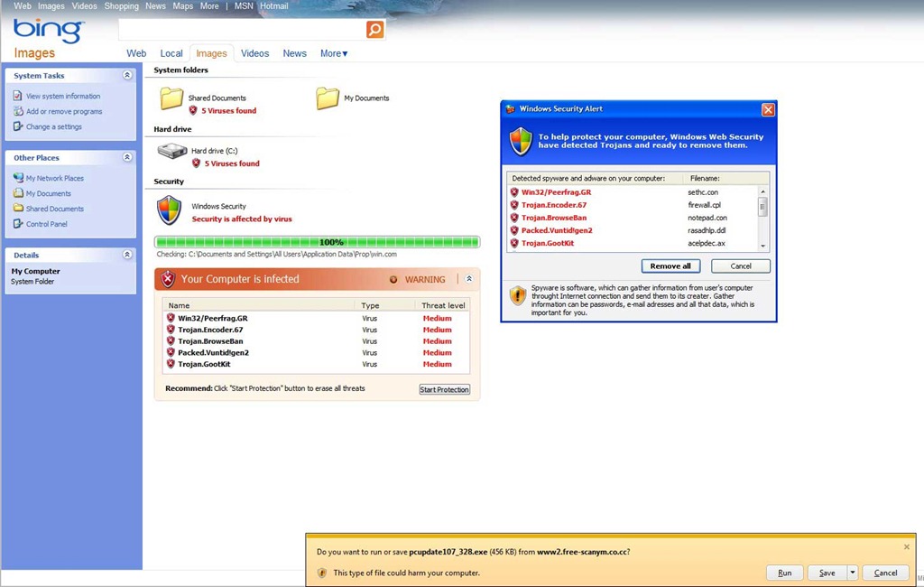
Task: Click the sidebar Shared Documents folder icon
Action: click(x=18, y=209)
